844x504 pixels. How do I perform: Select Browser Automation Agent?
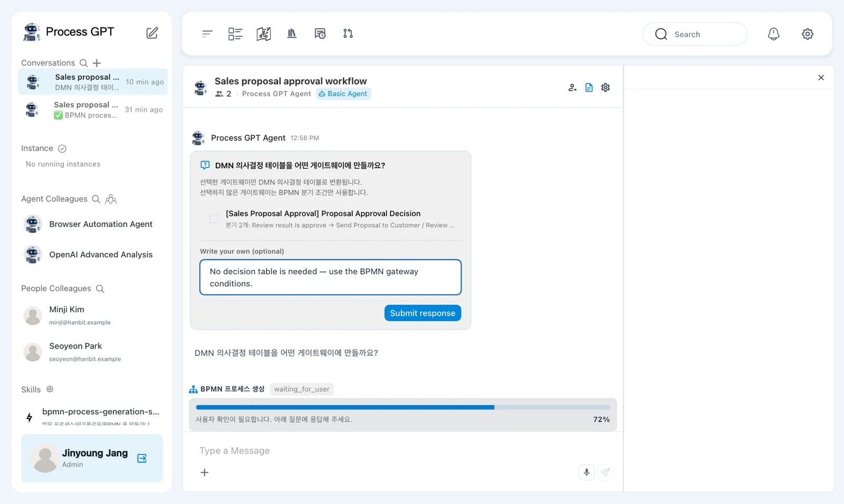coord(93,224)
